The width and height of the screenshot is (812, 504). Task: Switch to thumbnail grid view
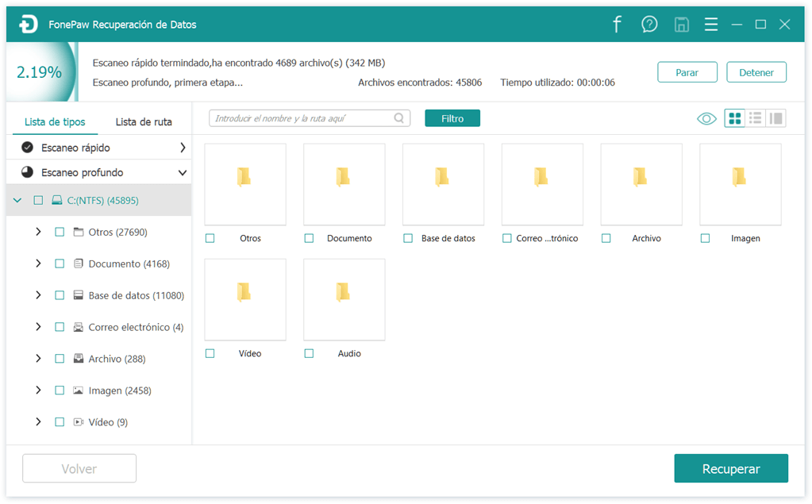point(735,119)
